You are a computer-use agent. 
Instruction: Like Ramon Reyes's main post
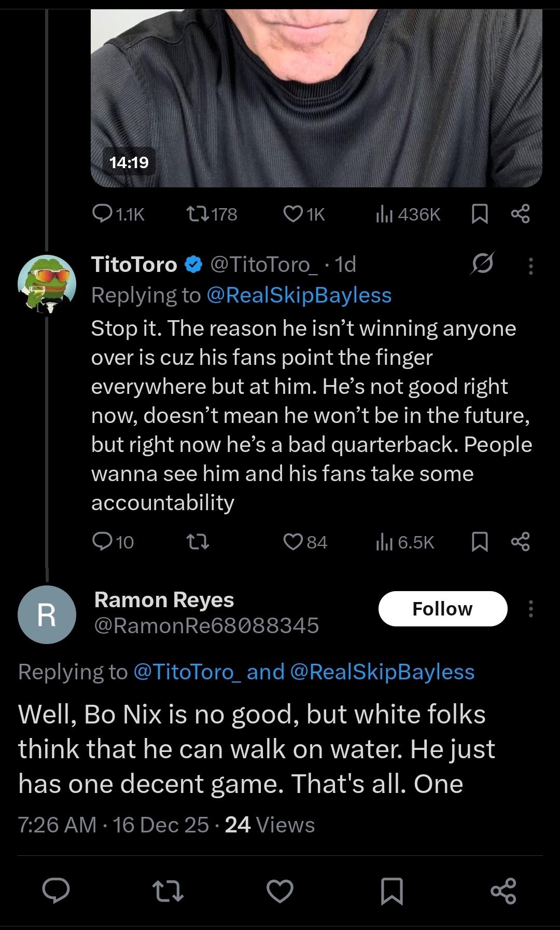[x=280, y=891]
